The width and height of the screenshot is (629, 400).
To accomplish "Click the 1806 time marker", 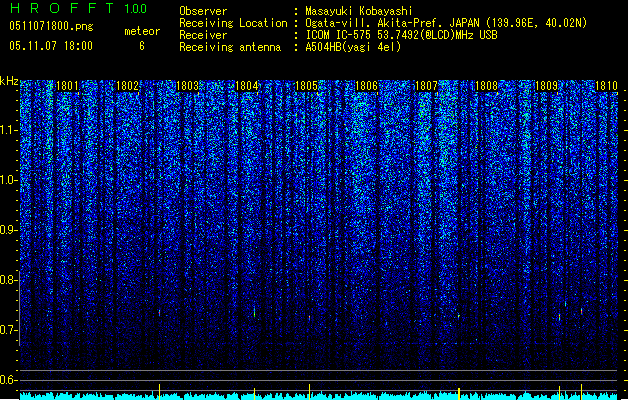I will (366, 86).
